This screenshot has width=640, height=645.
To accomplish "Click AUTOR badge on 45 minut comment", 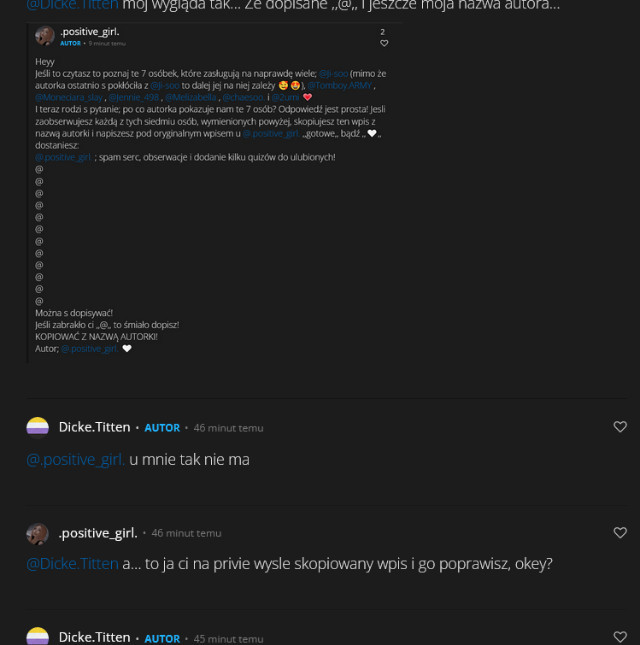I will coord(162,638).
